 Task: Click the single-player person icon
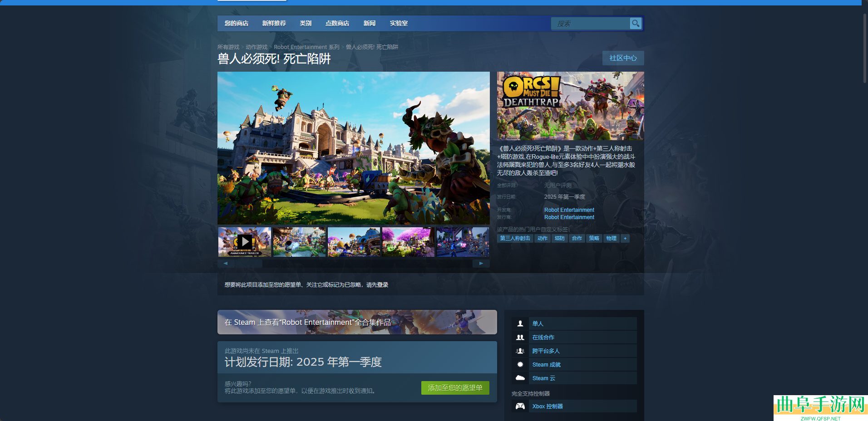(520, 323)
